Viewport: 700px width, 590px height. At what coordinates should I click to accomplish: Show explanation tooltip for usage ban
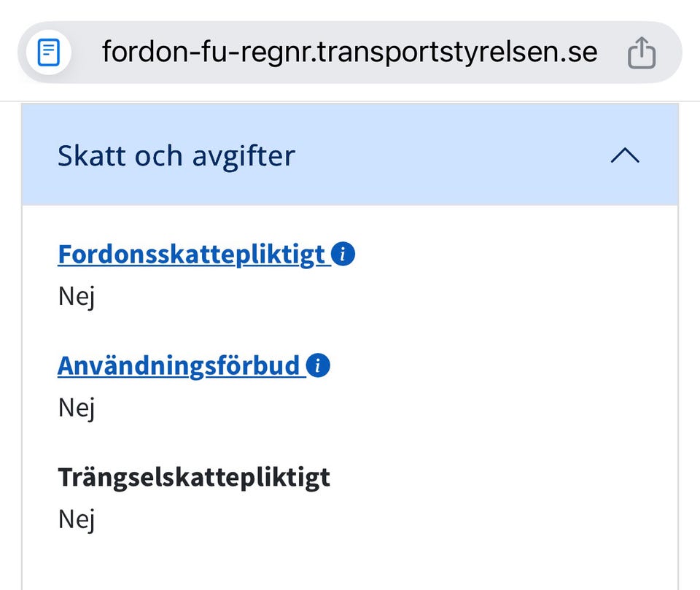tap(318, 365)
